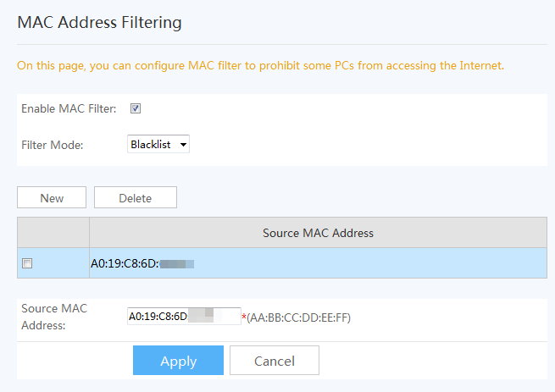Click the Source MAC Address column header
This screenshot has width=555, height=392.
[318, 233]
